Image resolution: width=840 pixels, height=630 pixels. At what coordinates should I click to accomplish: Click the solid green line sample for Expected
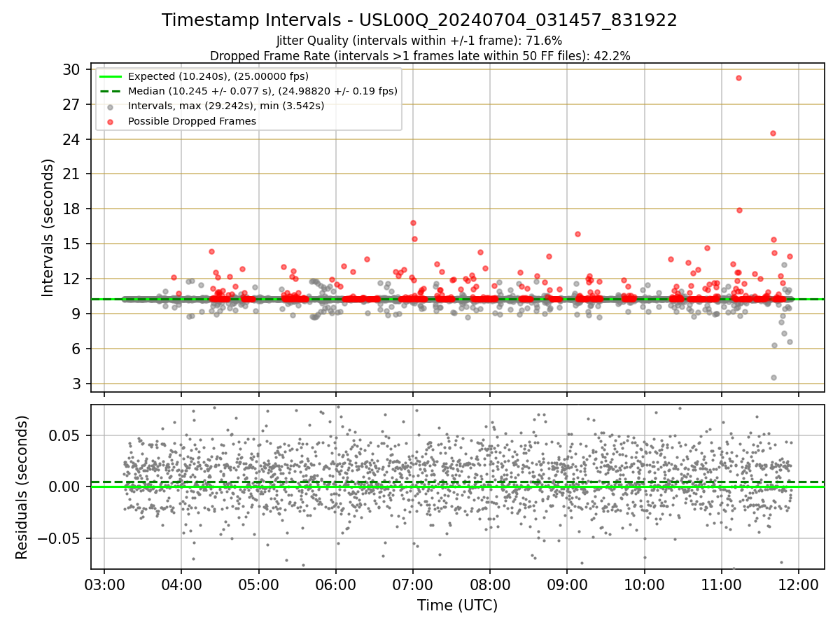[111, 76]
